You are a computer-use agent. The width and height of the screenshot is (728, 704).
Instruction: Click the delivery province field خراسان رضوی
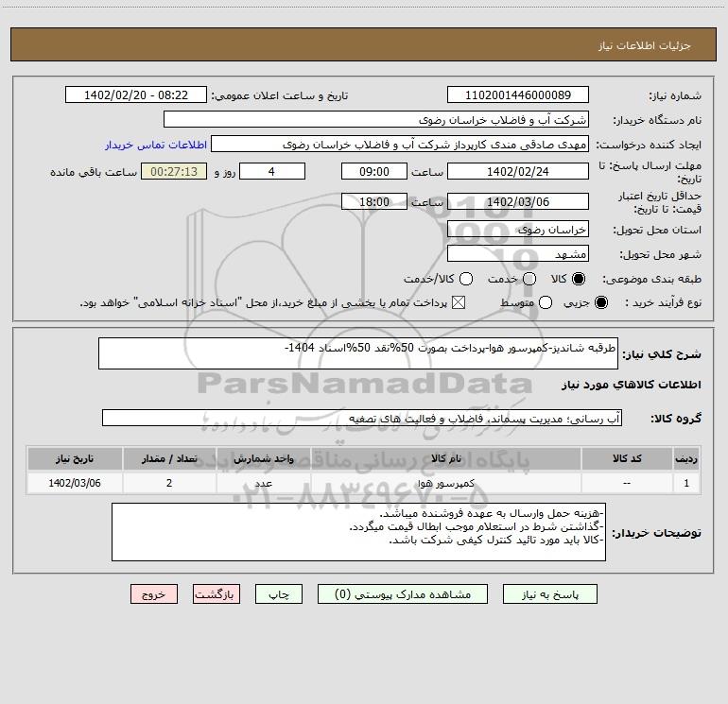[x=518, y=229]
